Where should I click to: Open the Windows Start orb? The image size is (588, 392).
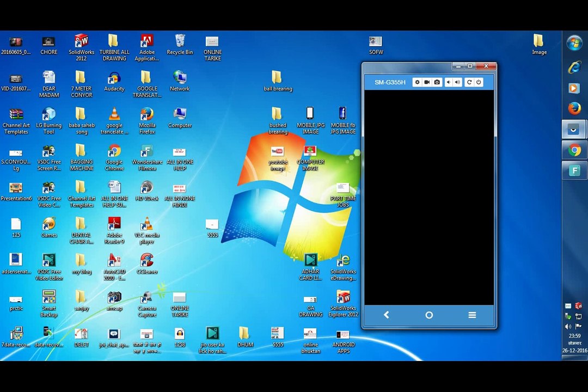pos(574,43)
